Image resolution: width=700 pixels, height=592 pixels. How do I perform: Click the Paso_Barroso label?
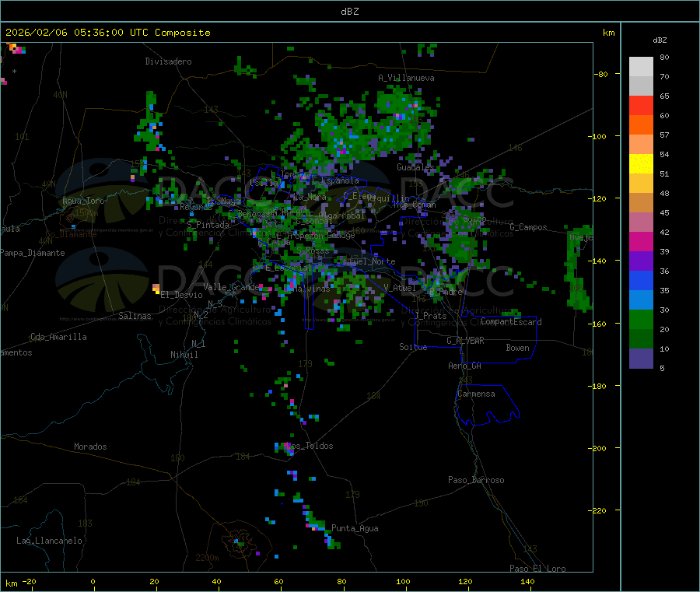tap(476, 480)
